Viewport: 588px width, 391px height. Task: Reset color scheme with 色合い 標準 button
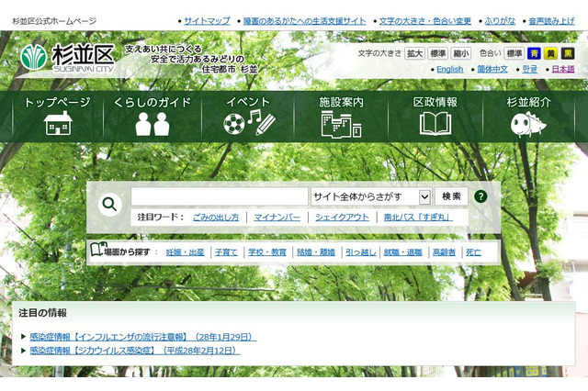coord(514,53)
